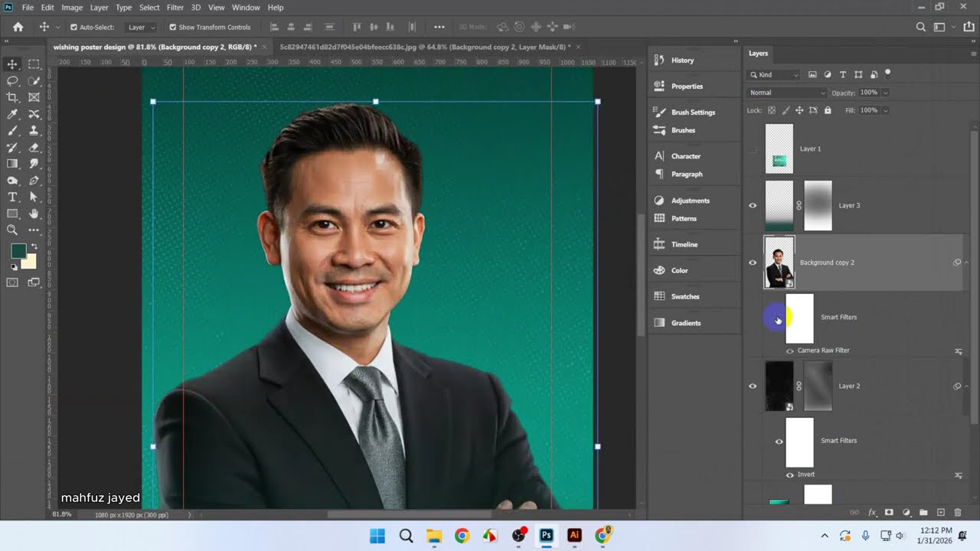This screenshot has height=551, width=980.
Task: Open the Fill slider dropdown
Action: click(x=885, y=110)
